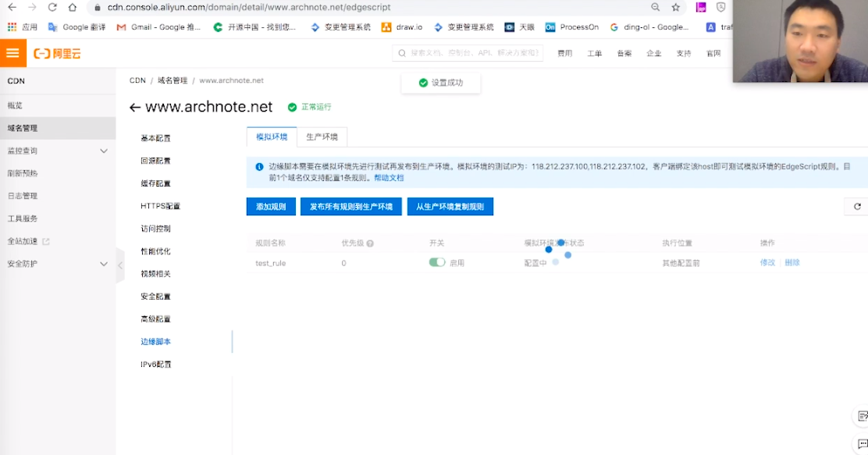Image resolution: width=868 pixels, height=455 pixels.
Task: Click the draw.io bookmark icon
Action: [x=385, y=27]
